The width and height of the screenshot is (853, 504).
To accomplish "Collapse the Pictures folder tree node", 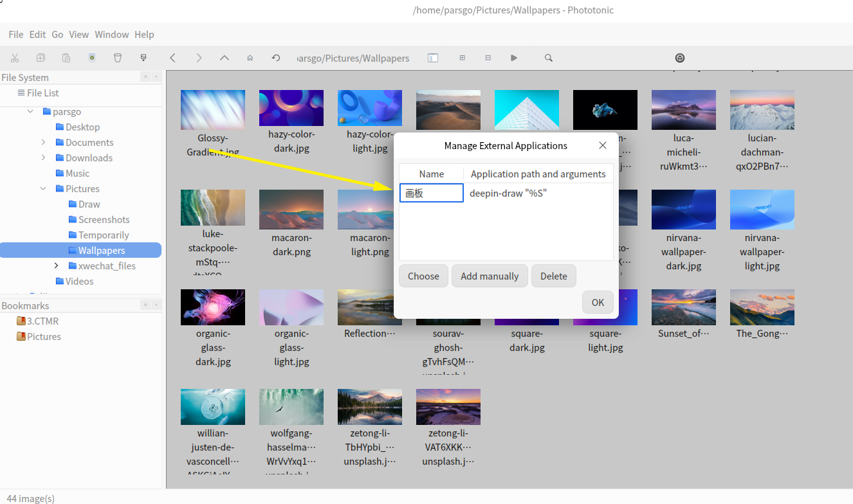I will (x=44, y=188).
